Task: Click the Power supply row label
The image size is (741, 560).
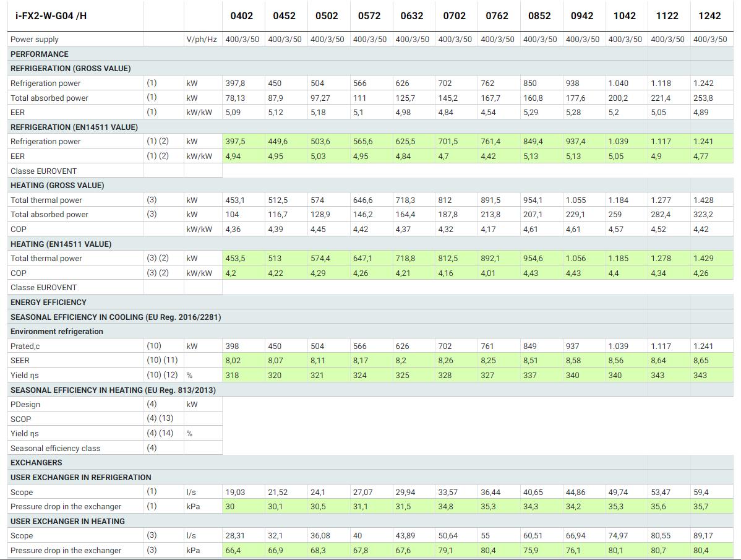Action: click(x=35, y=39)
